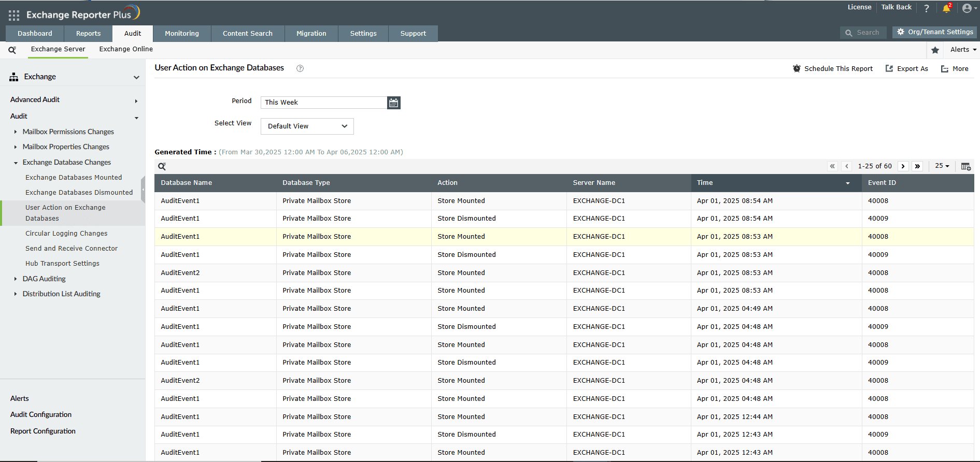This screenshot has width=980, height=462.
Task: Open the user account profile icon
Action: point(967,8)
